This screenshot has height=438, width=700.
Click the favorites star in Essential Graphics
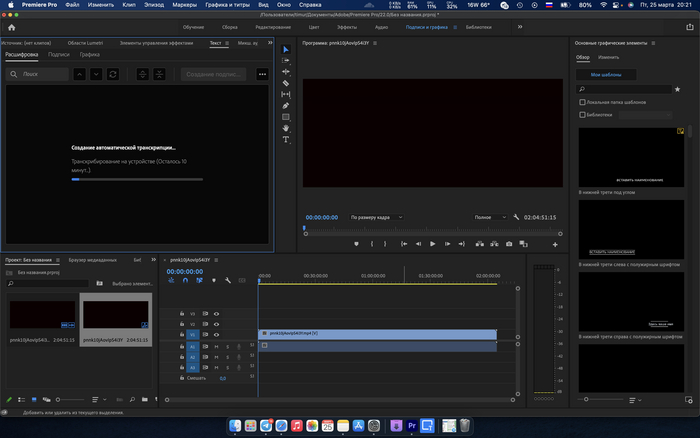(x=677, y=89)
